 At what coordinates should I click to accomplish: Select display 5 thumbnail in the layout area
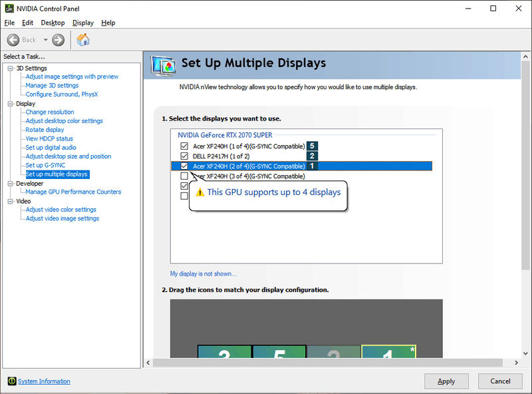tap(279, 351)
